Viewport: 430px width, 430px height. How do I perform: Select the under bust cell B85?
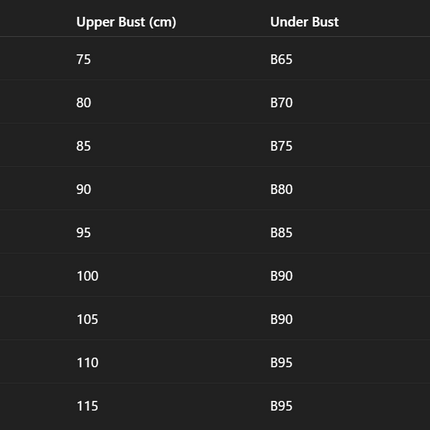281,233
